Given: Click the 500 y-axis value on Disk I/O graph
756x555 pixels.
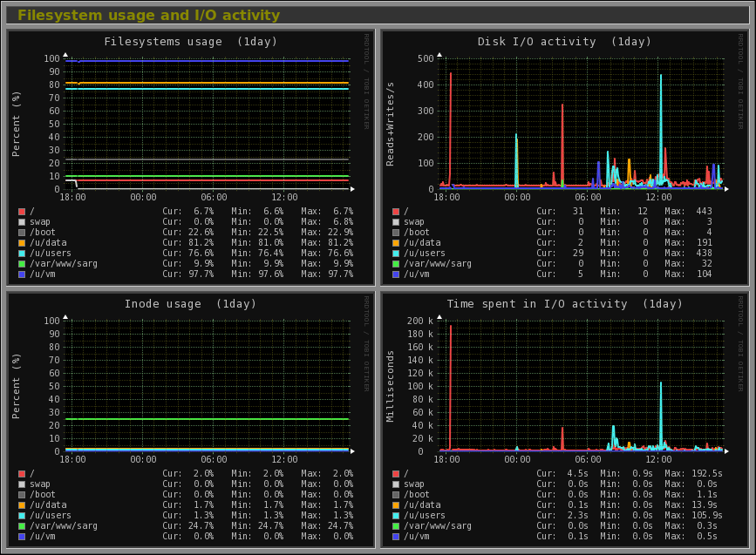Looking at the screenshot, I should click(426, 58).
